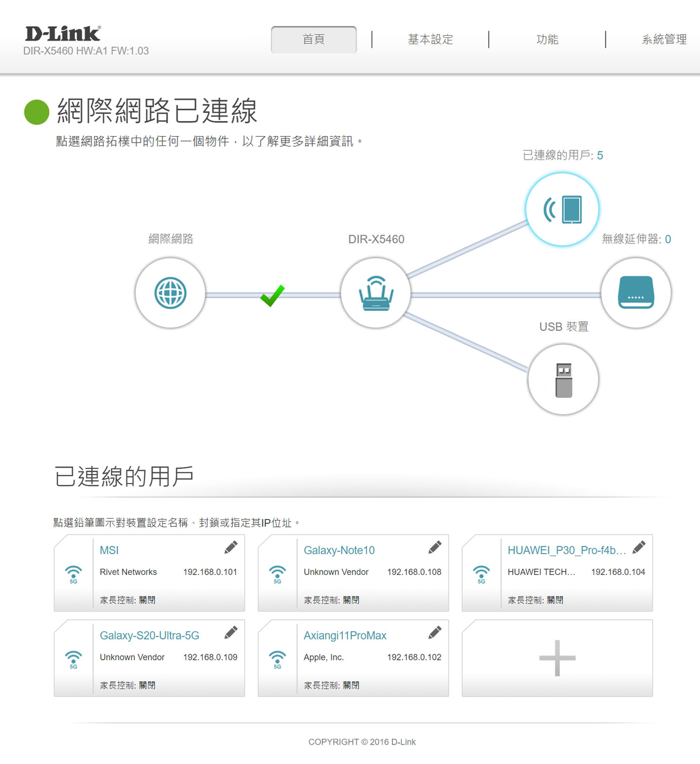Click the Rivet Networks vendor text
Image resolution: width=700 pixels, height=764 pixels.
[x=128, y=572]
